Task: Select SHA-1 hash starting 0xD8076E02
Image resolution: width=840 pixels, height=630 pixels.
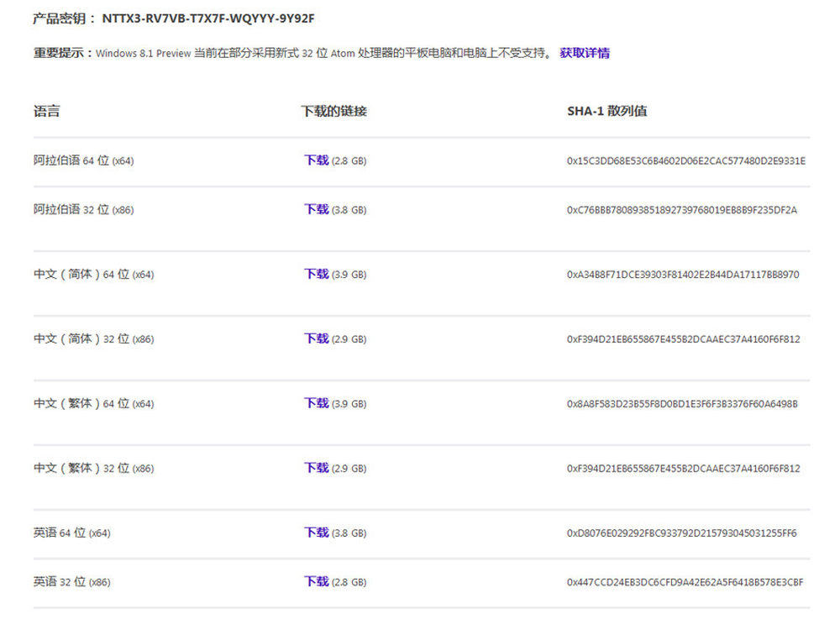Action: click(x=682, y=533)
